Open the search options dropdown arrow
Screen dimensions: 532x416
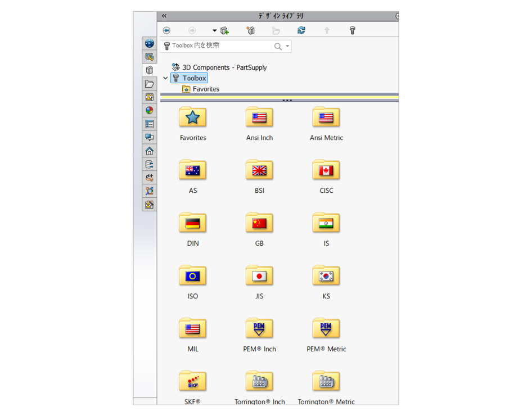coord(287,46)
